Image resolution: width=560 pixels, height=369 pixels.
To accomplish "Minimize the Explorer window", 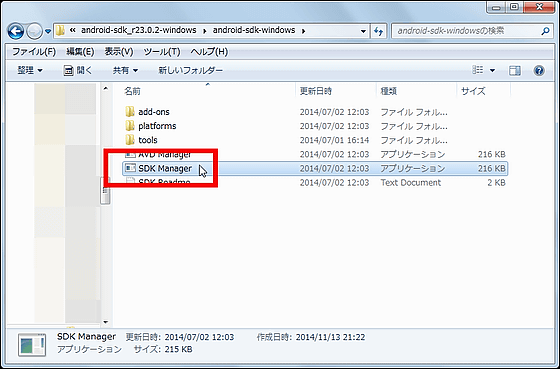I will [x=496, y=7].
